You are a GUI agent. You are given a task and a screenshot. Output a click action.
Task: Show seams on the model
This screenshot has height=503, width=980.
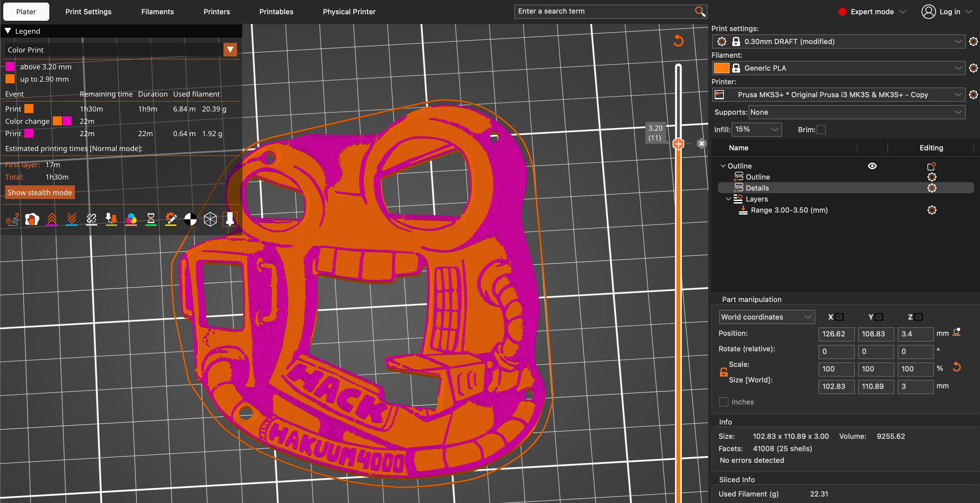click(x=91, y=219)
